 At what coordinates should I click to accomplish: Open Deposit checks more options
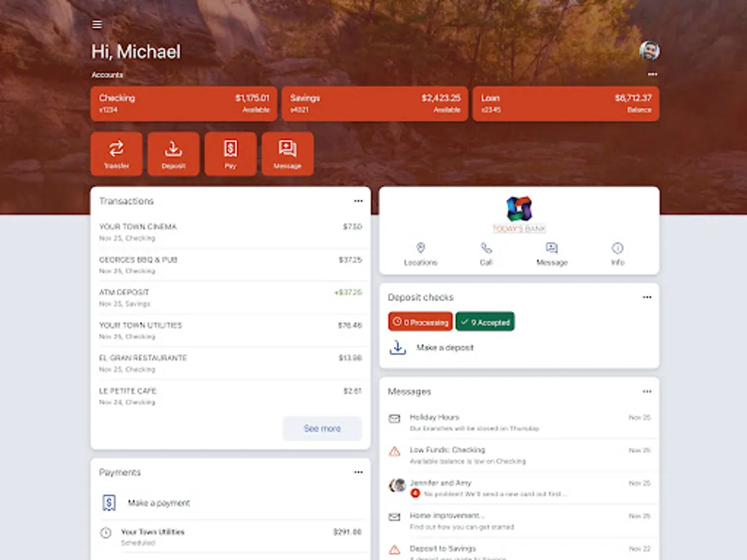pyautogui.click(x=647, y=297)
